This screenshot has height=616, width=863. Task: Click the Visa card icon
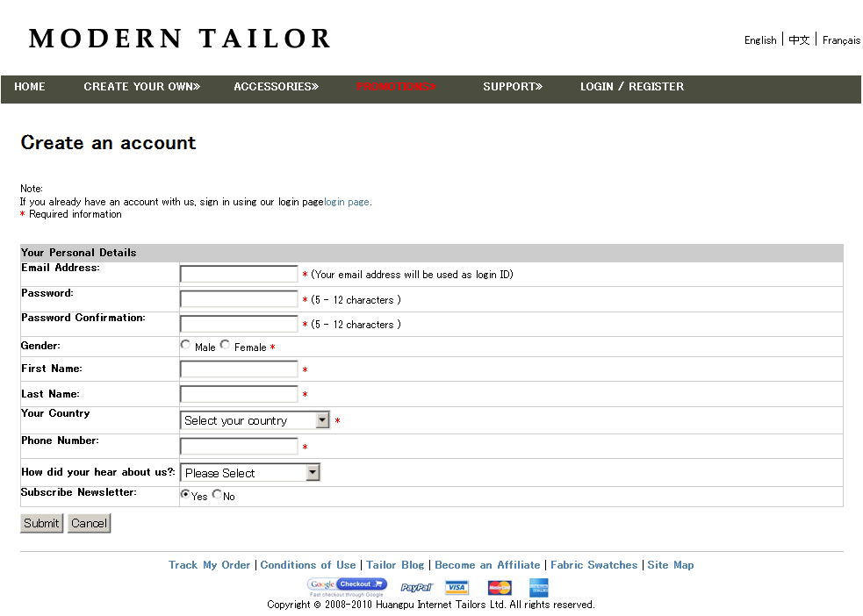457,588
